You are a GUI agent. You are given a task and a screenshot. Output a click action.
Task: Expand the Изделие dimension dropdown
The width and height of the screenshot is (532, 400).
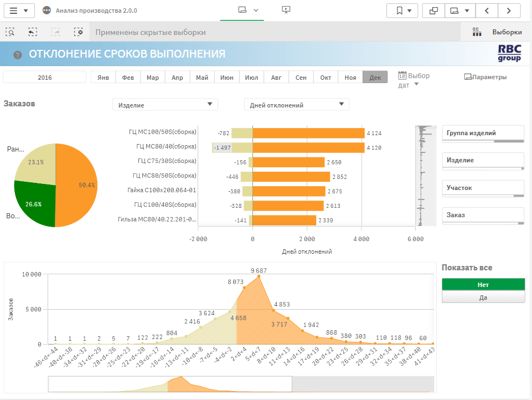coord(165,105)
